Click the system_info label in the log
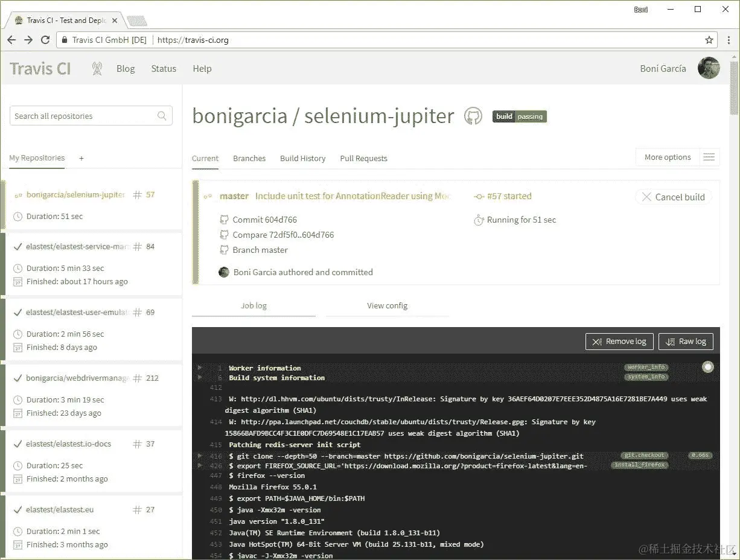 point(646,377)
